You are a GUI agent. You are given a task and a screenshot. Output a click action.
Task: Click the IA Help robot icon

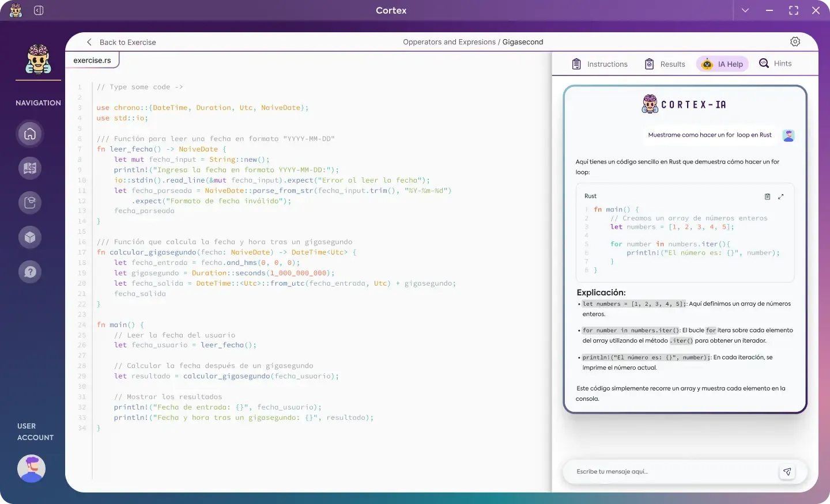pos(707,65)
